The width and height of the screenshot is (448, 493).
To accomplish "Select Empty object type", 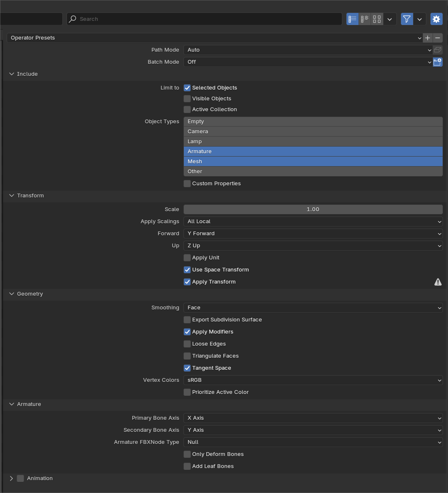I will pyautogui.click(x=313, y=121).
